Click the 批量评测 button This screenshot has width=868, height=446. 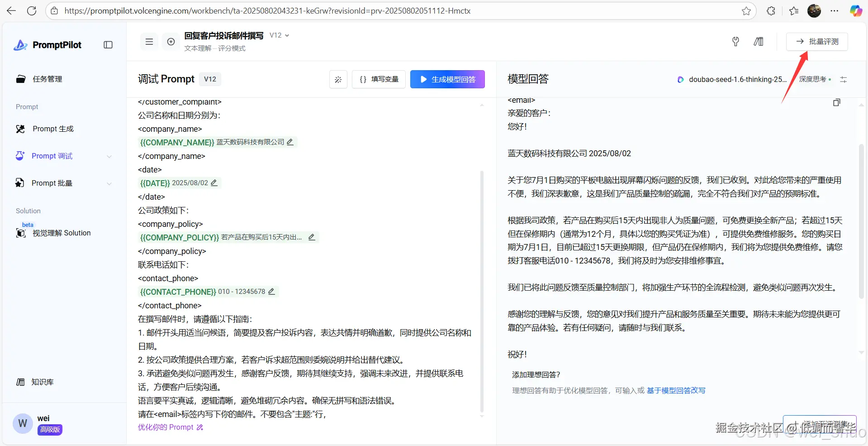(x=817, y=41)
